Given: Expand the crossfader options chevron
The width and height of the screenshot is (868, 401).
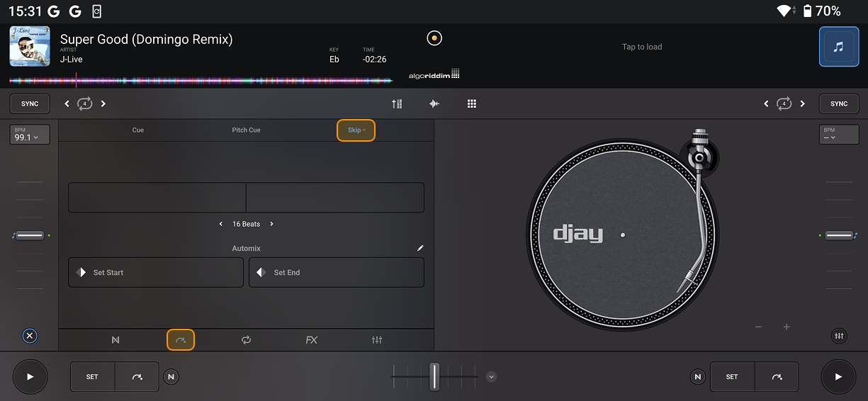Looking at the screenshot, I should click(x=492, y=377).
